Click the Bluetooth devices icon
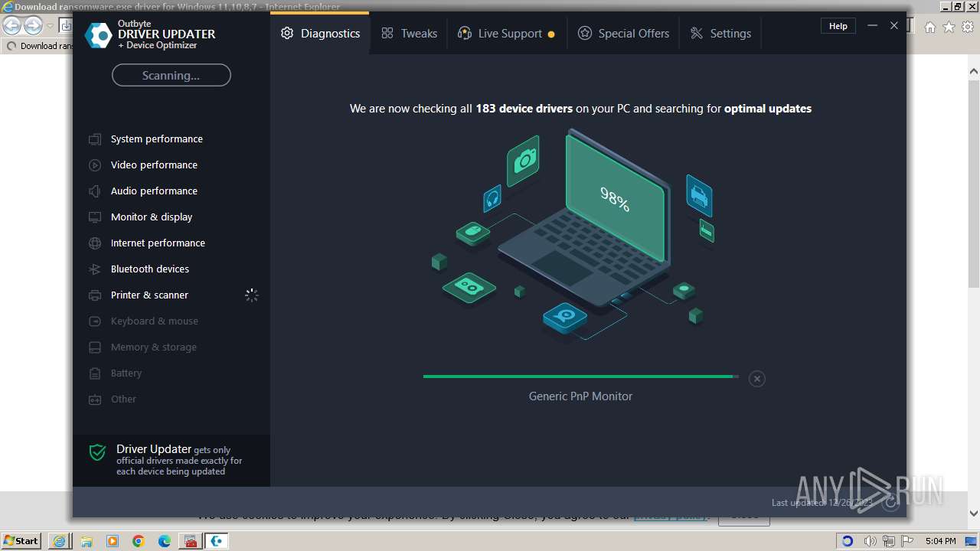The image size is (980, 551). [95, 269]
